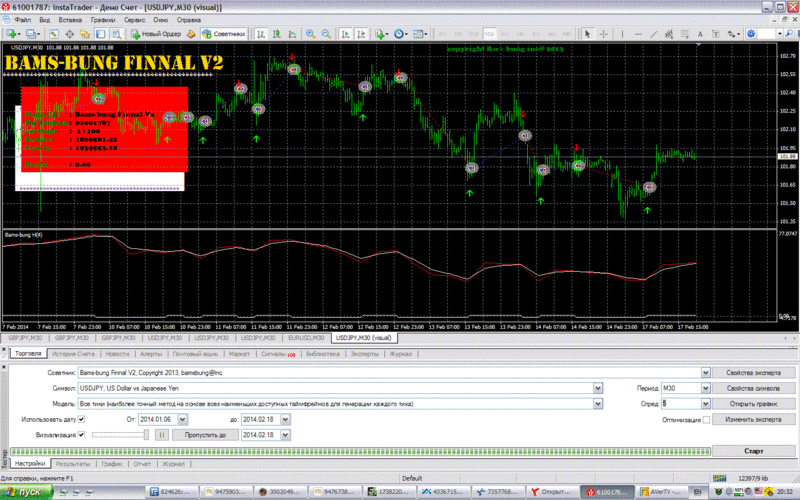Expand the Символ USDJPY dropdown
This screenshot has height=500, width=800.
click(598, 388)
